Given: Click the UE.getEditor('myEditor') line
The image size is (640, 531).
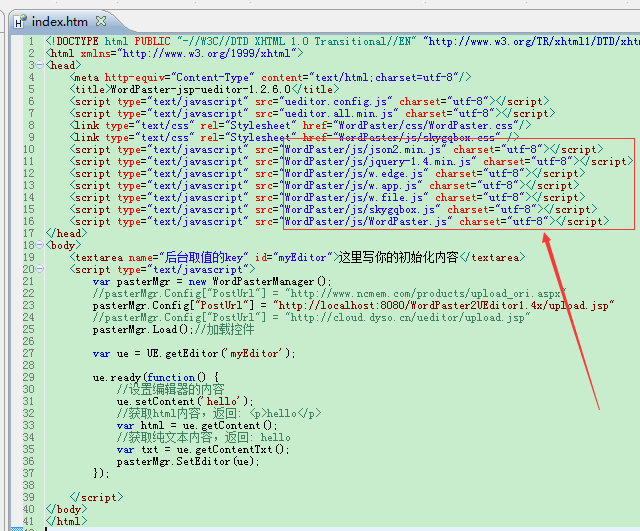Looking at the screenshot, I should pyautogui.click(x=194, y=353).
